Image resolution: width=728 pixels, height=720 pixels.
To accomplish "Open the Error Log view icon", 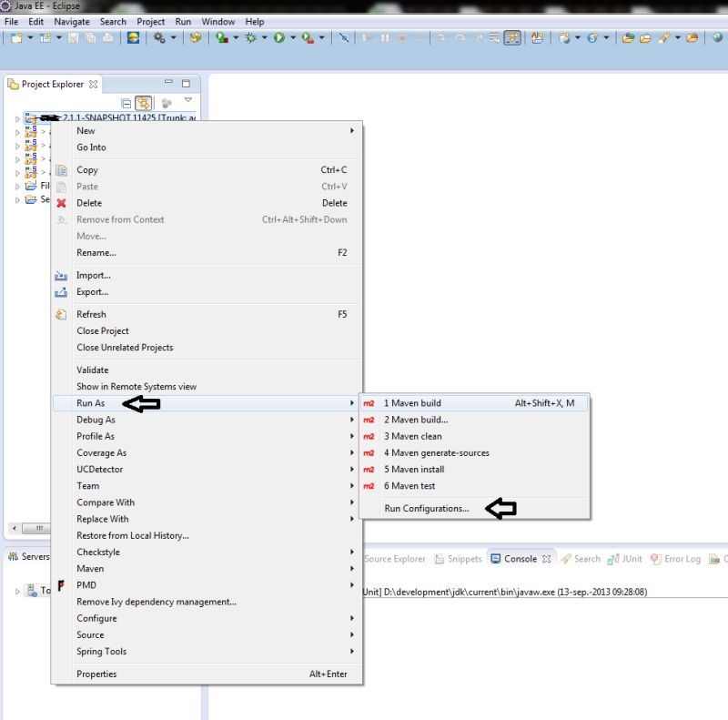I will [x=675, y=559].
